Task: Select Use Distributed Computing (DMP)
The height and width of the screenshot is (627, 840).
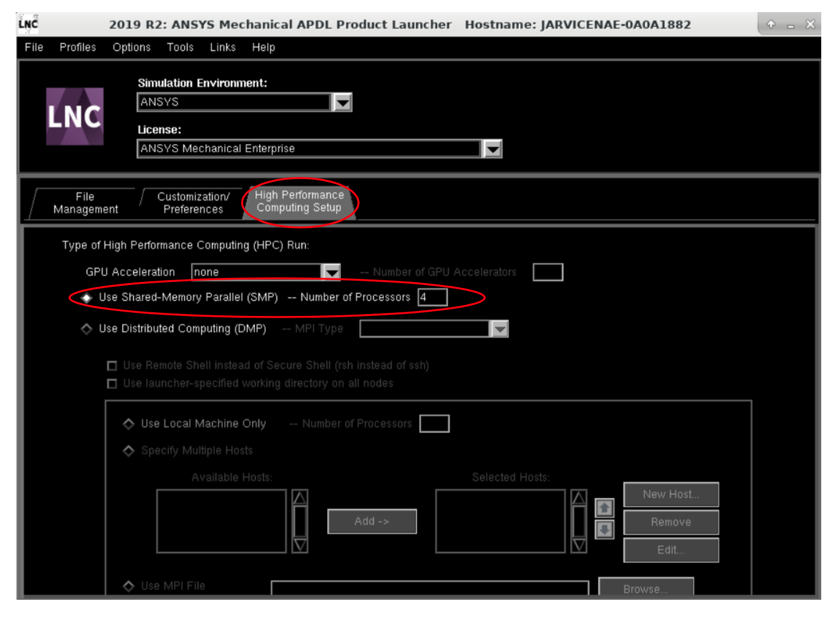Action: (x=87, y=329)
